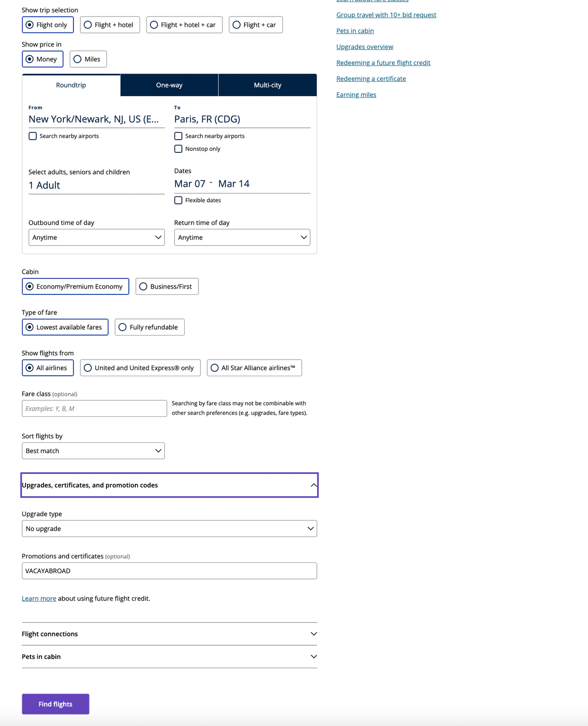Switch to the One-way tab

[x=169, y=85]
